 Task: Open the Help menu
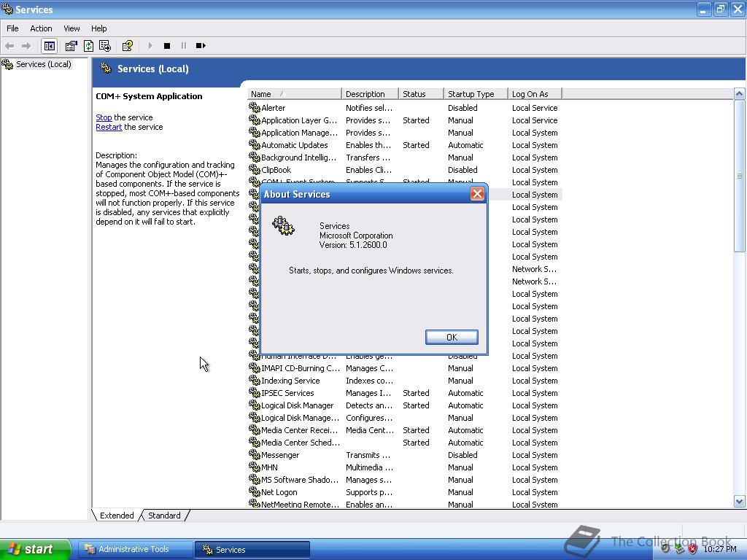98,28
